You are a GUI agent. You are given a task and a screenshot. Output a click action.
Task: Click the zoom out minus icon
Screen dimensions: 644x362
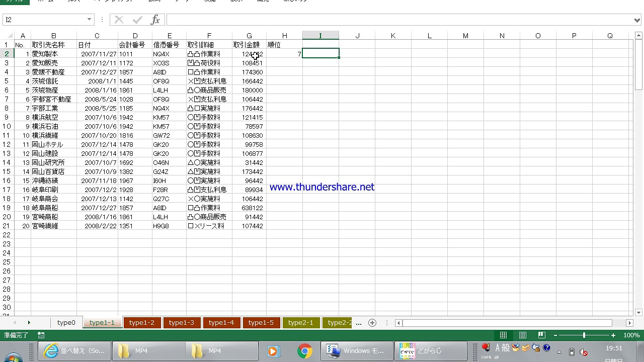point(555,335)
